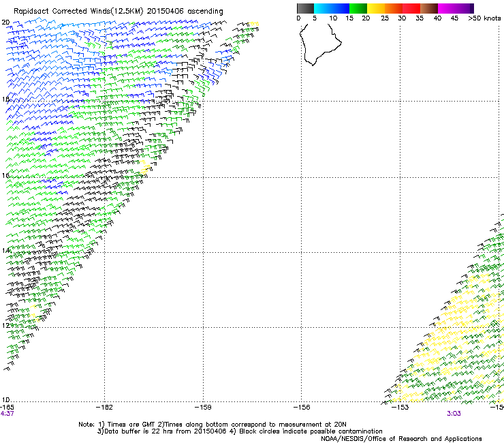This screenshot has height=443, width=504.
Task: Click the purple swath time '4:37'
Action: [x=7, y=414]
